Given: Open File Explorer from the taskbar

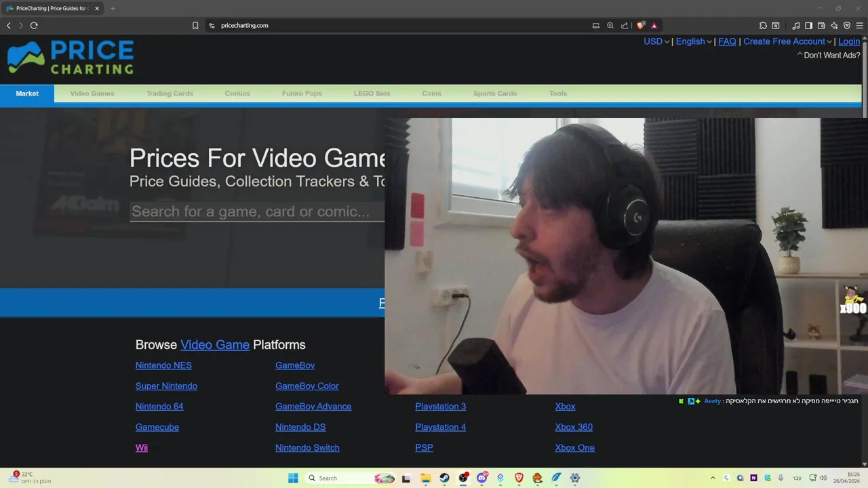Looking at the screenshot, I should click(426, 478).
